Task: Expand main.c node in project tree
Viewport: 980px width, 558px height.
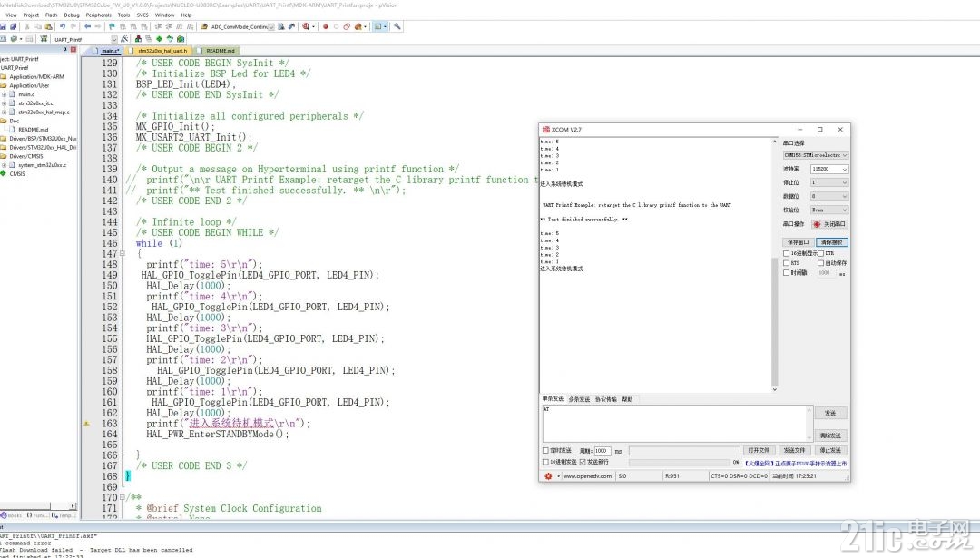Action: tap(4, 94)
